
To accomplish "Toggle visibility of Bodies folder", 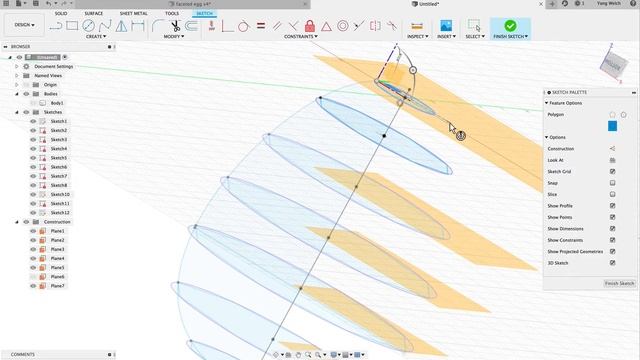I will click(26, 94).
